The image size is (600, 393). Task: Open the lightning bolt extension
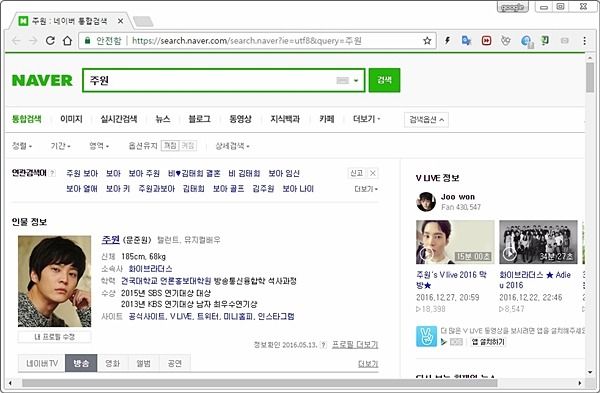tap(447, 40)
